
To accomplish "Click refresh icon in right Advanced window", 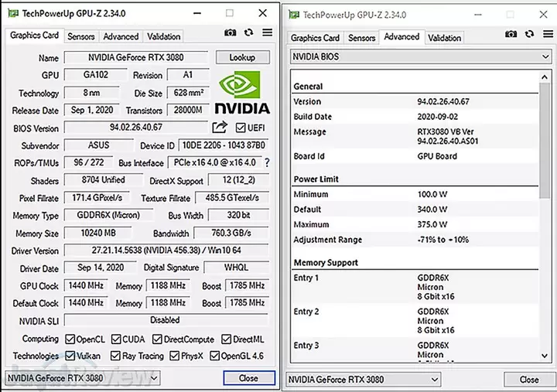I will tap(530, 34).
